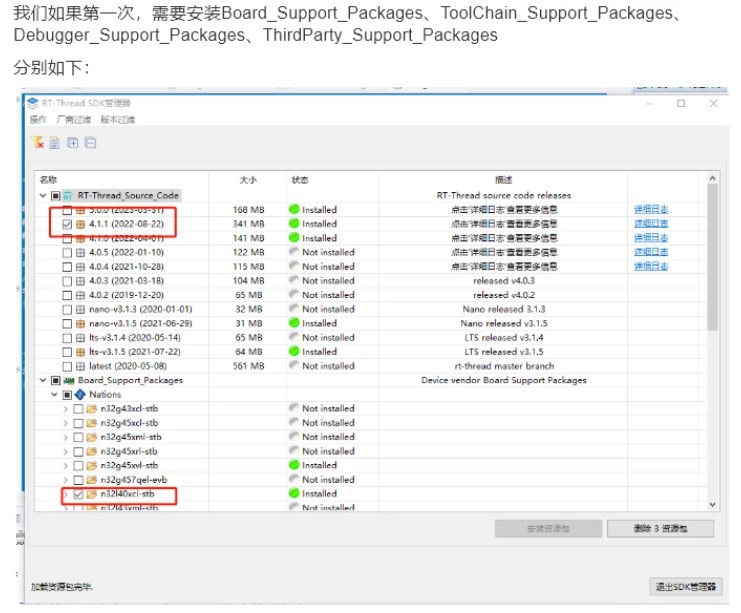Check the 4.0.4 (2021-10-28) checkbox

coord(67,267)
